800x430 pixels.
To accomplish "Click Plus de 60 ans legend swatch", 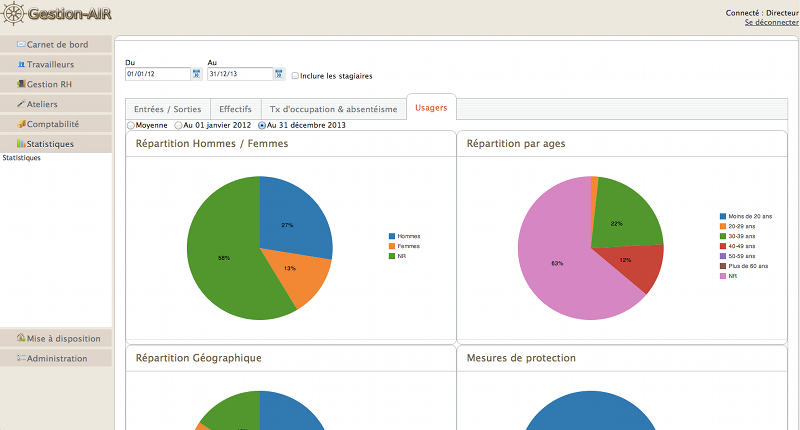I will 723,266.
